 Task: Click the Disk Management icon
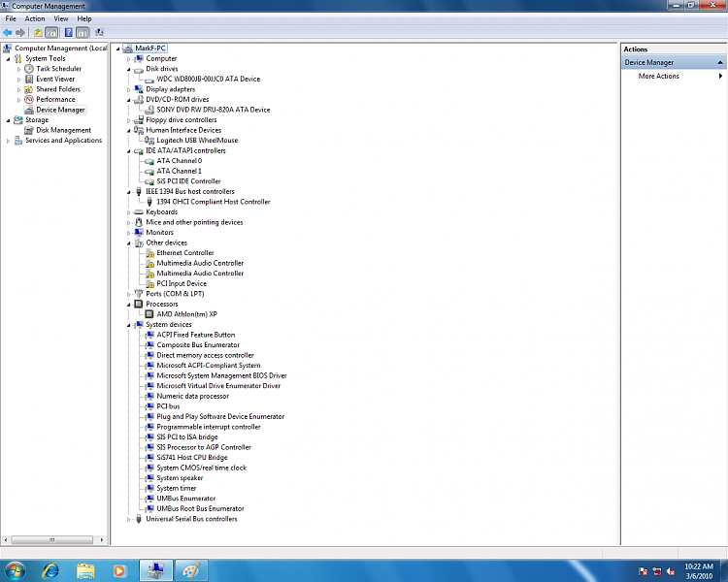tap(29, 130)
